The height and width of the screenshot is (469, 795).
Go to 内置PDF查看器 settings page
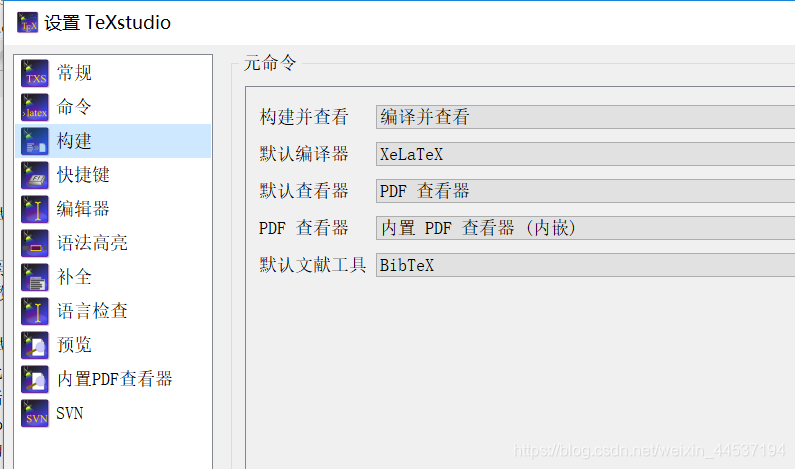115,379
